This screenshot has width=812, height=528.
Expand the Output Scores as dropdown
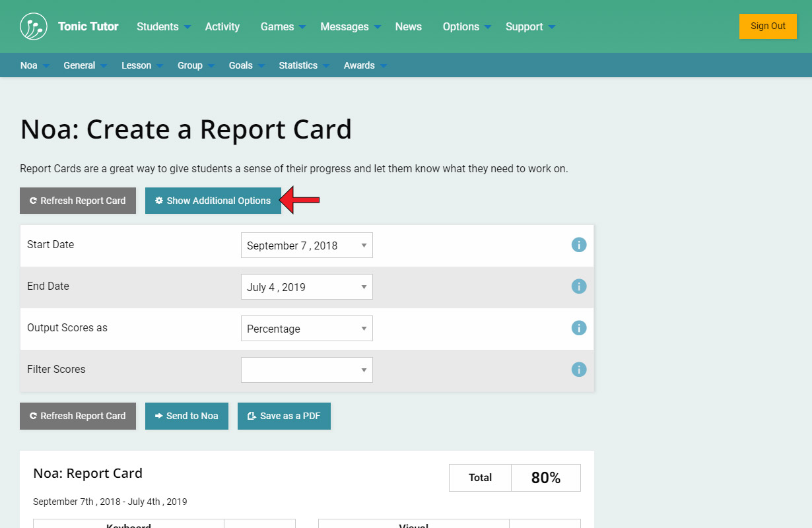click(x=306, y=329)
